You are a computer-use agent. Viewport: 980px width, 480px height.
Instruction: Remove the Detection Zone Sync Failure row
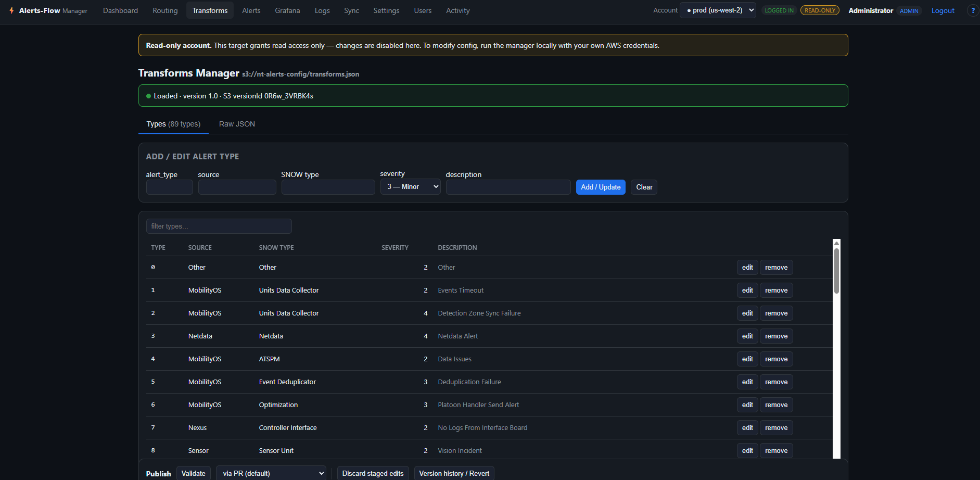(x=776, y=313)
